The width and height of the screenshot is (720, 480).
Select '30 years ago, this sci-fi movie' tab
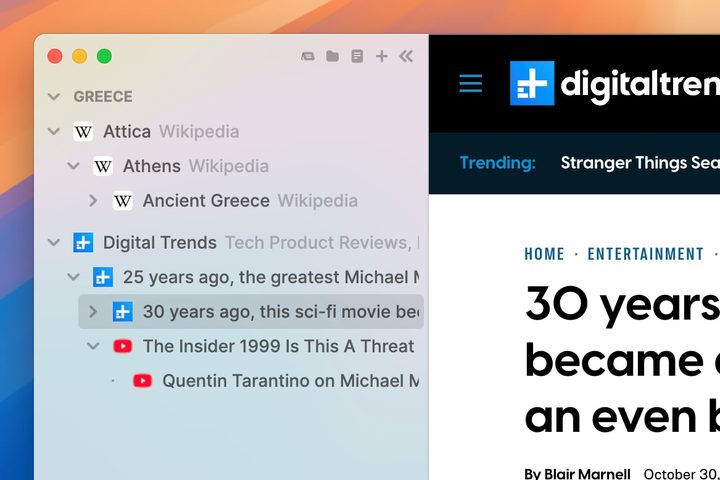[251, 311]
